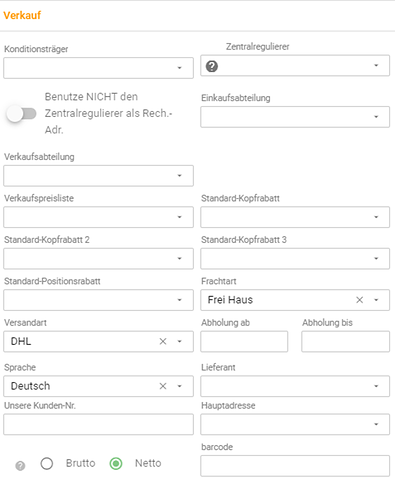
Task: Click the Abholung ab input field
Action: (244, 341)
